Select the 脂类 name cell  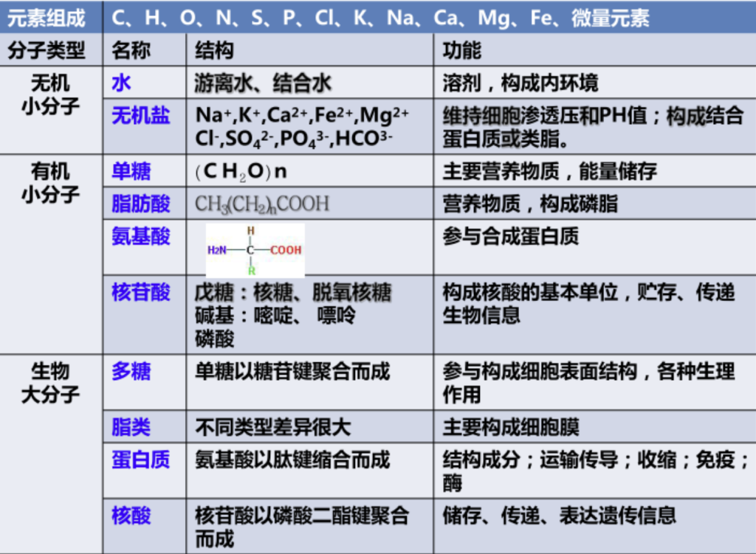(x=131, y=426)
